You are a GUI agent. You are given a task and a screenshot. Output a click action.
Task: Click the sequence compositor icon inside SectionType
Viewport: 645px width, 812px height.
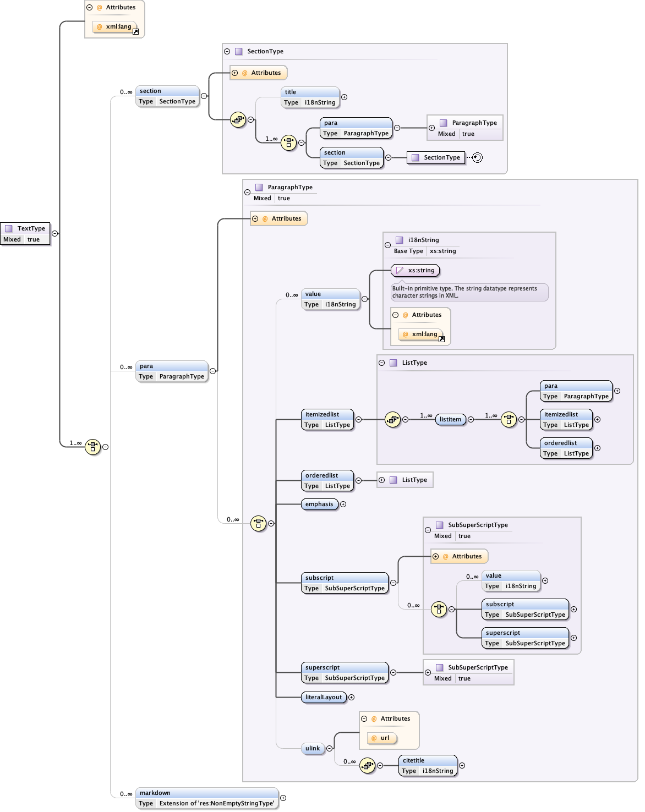pos(238,119)
